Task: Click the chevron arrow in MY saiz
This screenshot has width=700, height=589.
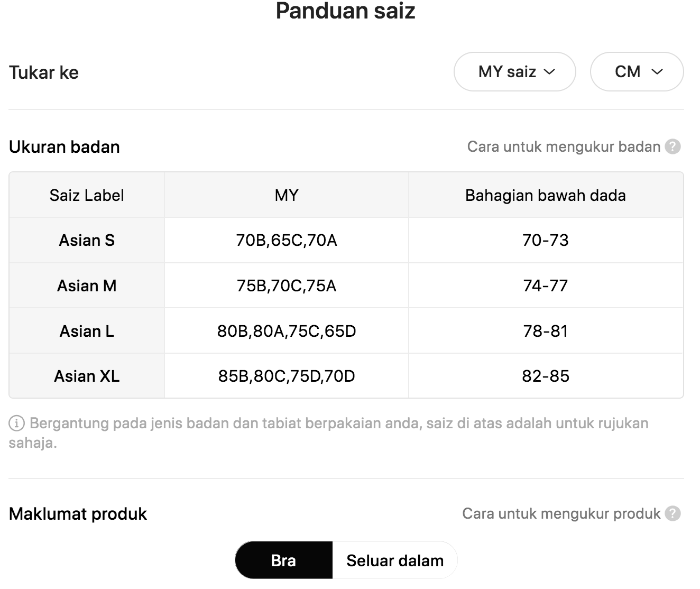Action: click(x=550, y=72)
